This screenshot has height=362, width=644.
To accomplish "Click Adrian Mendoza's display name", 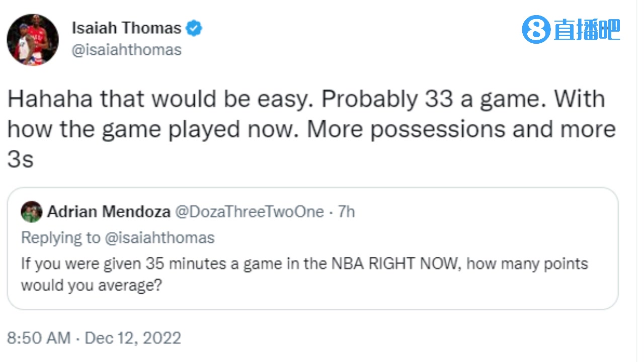I will pyautogui.click(x=108, y=212).
